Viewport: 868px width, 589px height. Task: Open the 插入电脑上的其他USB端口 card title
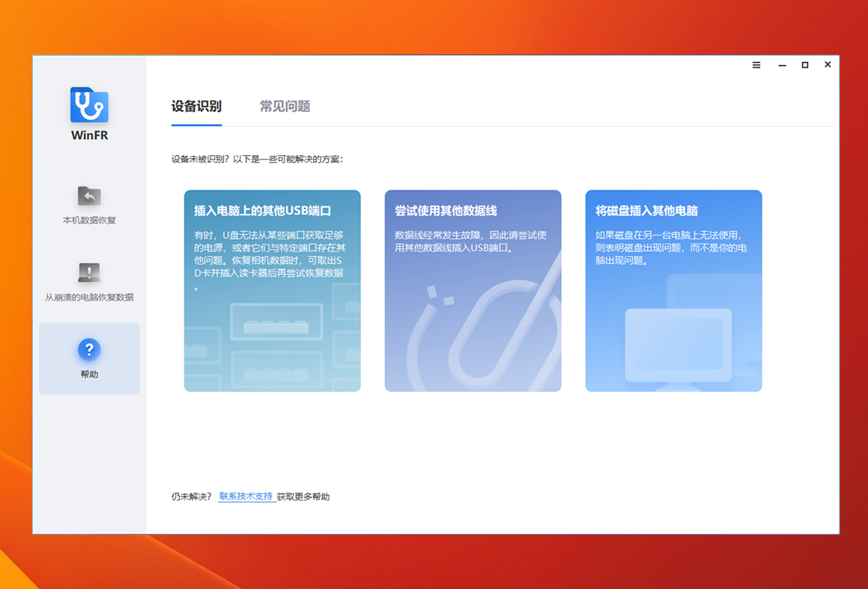[x=263, y=211]
